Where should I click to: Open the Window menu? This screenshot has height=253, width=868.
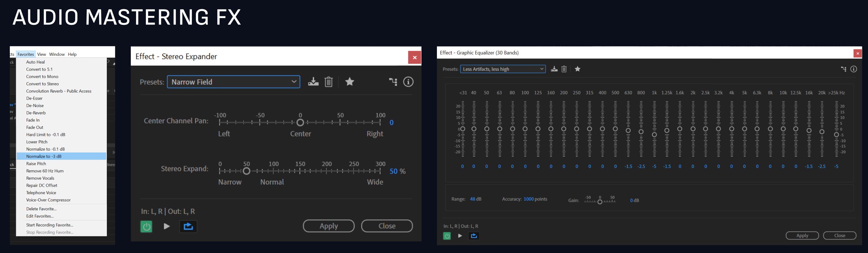pyautogui.click(x=56, y=54)
